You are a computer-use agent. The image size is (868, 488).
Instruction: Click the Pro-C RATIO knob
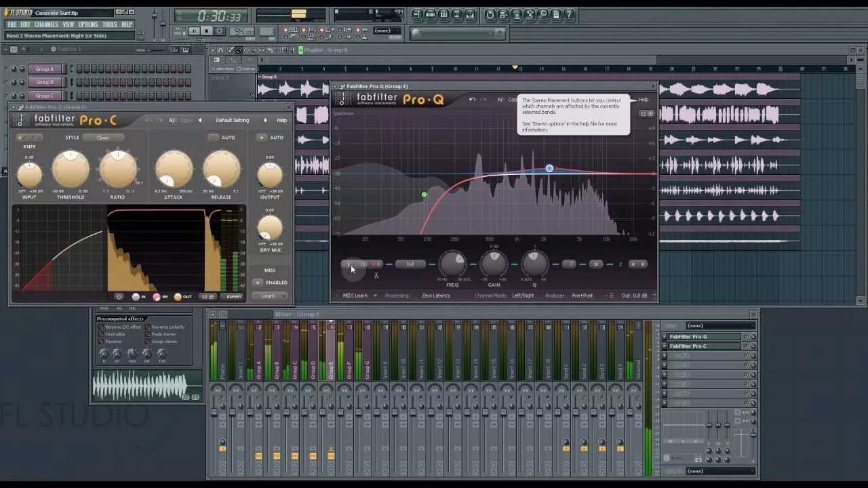[x=118, y=169]
